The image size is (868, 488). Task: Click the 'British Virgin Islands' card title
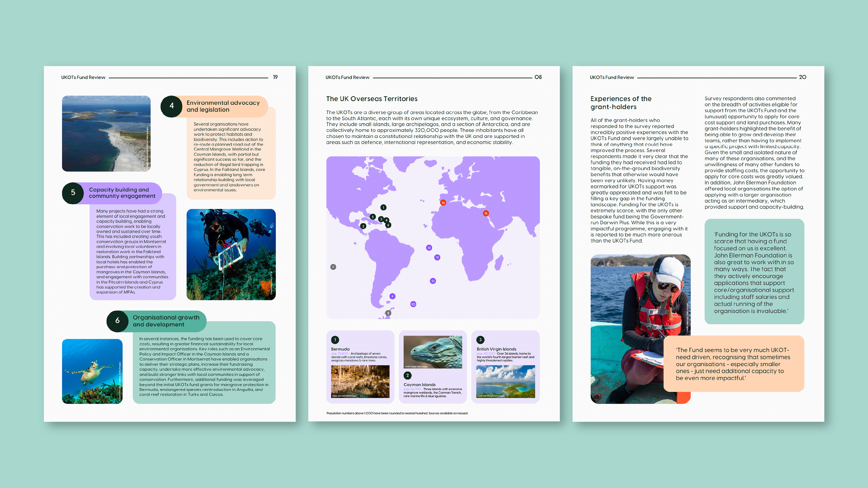(x=496, y=349)
